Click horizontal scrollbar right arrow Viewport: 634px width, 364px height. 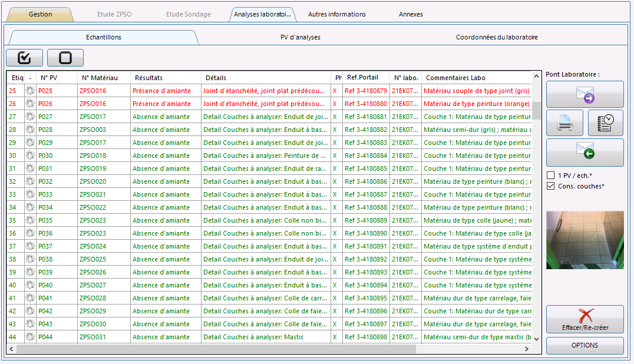pyautogui.click(x=526, y=349)
